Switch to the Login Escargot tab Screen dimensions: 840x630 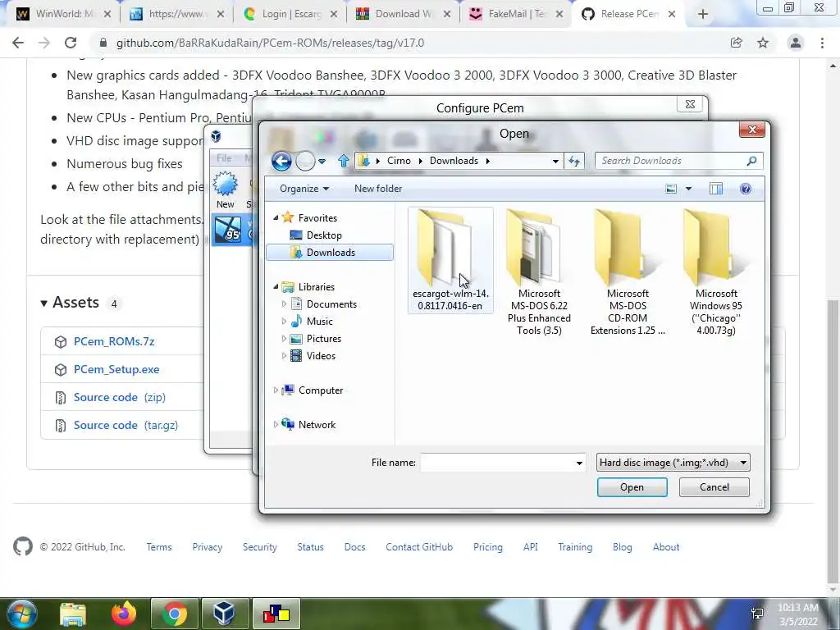[x=290, y=14]
